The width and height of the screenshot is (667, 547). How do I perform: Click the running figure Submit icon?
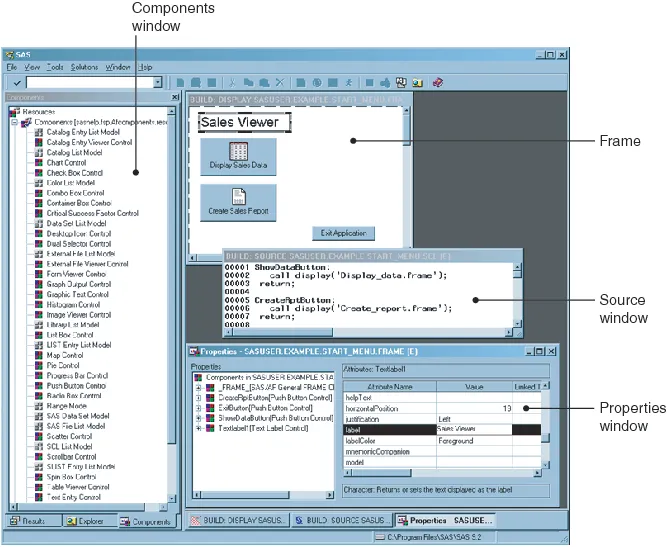coord(348,83)
